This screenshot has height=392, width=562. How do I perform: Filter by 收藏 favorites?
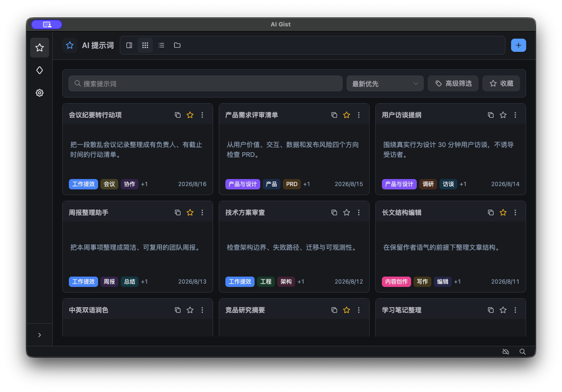[x=501, y=83]
